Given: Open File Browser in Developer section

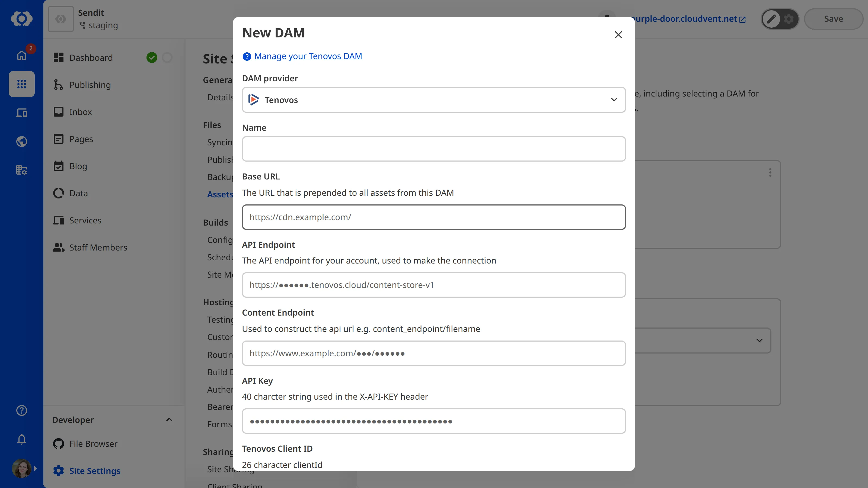Looking at the screenshot, I should [x=93, y=444].
